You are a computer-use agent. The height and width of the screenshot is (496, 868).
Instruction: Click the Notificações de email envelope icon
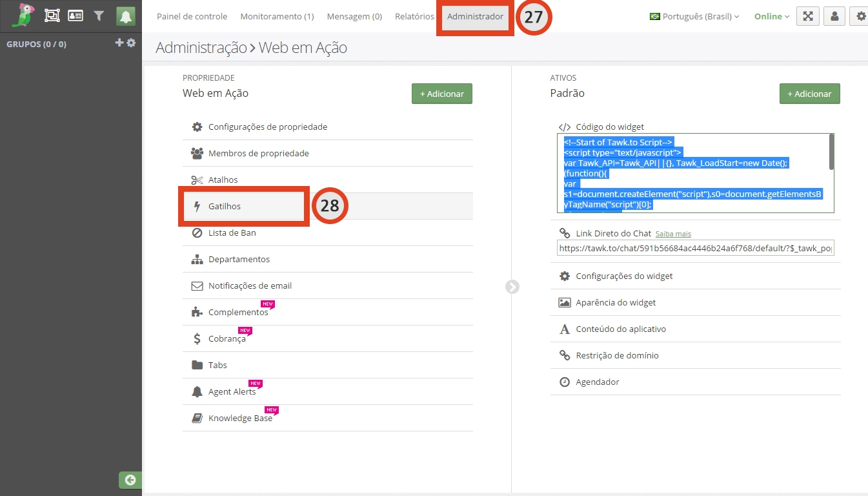click(197, 285)
